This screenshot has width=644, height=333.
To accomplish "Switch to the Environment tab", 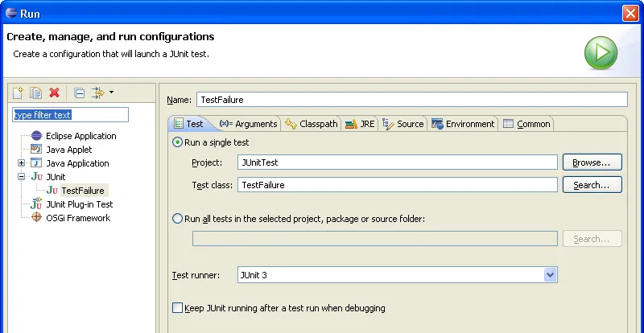I will pyautogui.click(x=463, y=124).
